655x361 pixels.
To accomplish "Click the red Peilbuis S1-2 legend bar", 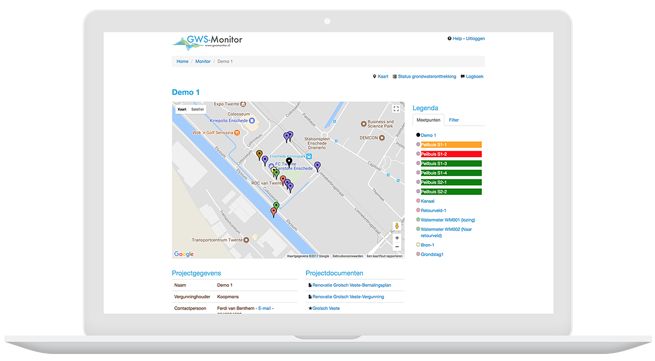I will [451, 154].
